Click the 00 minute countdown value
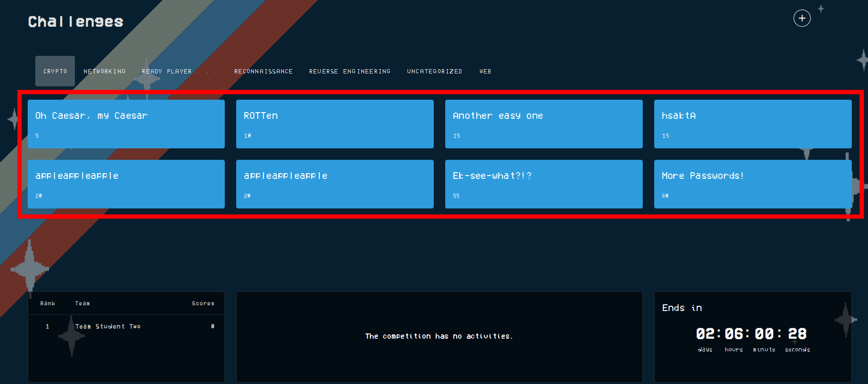The image size is (868, 384). 764,334
